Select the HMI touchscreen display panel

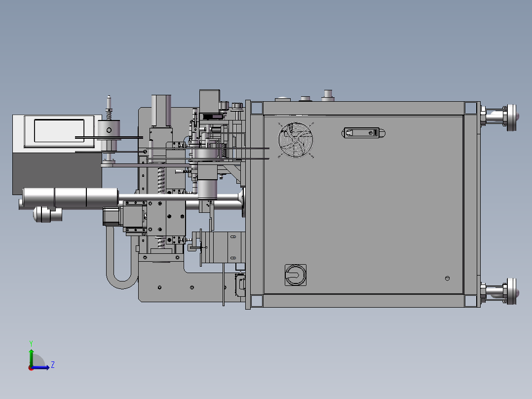click(x=59, y=131)
